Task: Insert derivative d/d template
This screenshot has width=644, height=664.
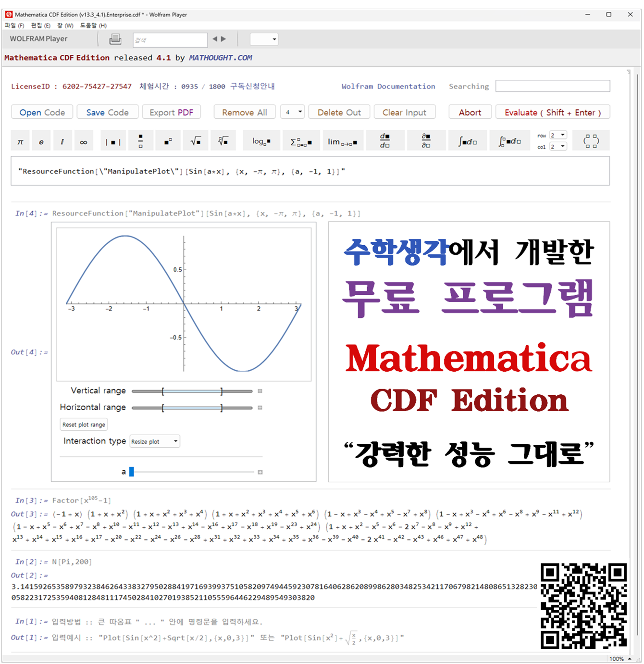Action: (384, 141)
